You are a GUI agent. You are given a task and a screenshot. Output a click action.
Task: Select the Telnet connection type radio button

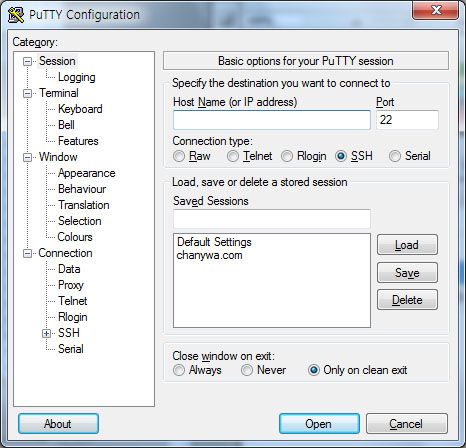pos(233,156)
